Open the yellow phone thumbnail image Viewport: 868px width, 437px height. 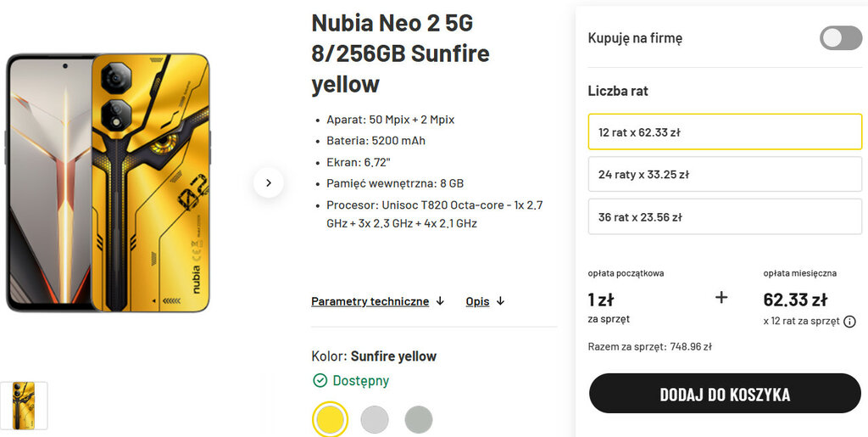24,406
